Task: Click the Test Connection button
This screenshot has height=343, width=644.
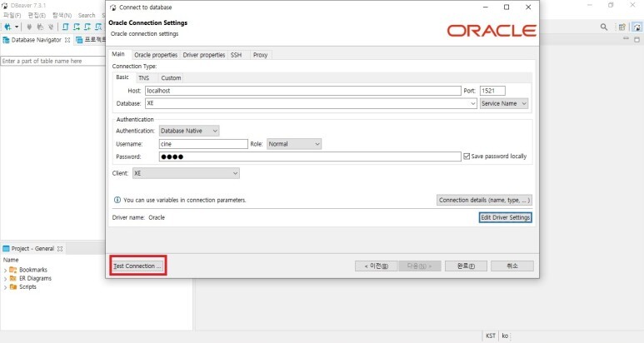Action: click(x=137, y=266)
